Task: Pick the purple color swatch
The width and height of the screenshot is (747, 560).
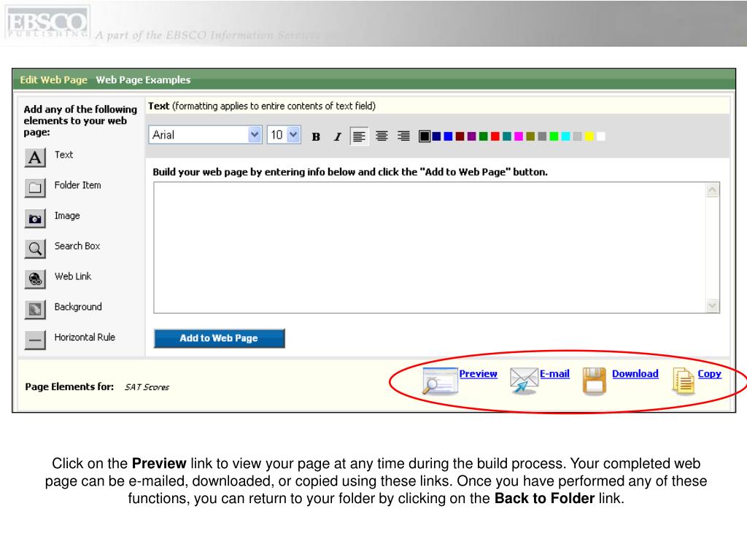Action: (x=472, y=136)
